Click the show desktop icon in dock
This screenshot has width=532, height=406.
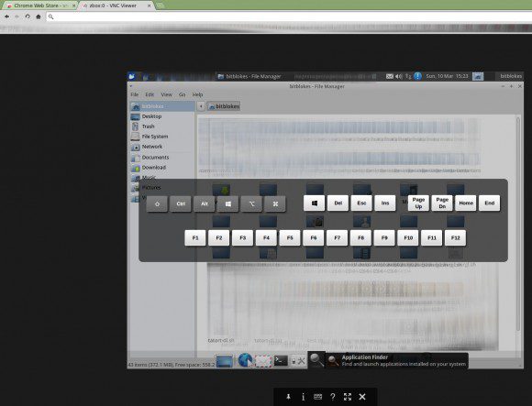tap(225, 361)
